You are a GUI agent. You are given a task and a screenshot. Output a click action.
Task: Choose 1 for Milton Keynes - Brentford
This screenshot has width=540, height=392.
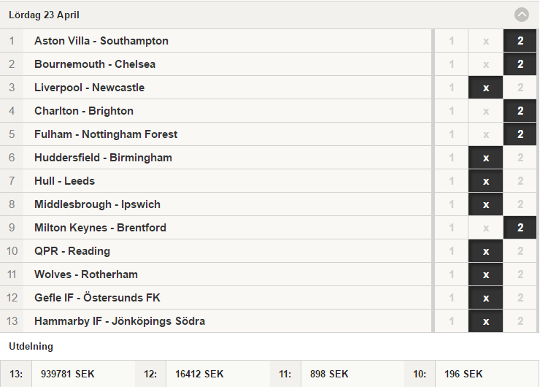(451, 228)
